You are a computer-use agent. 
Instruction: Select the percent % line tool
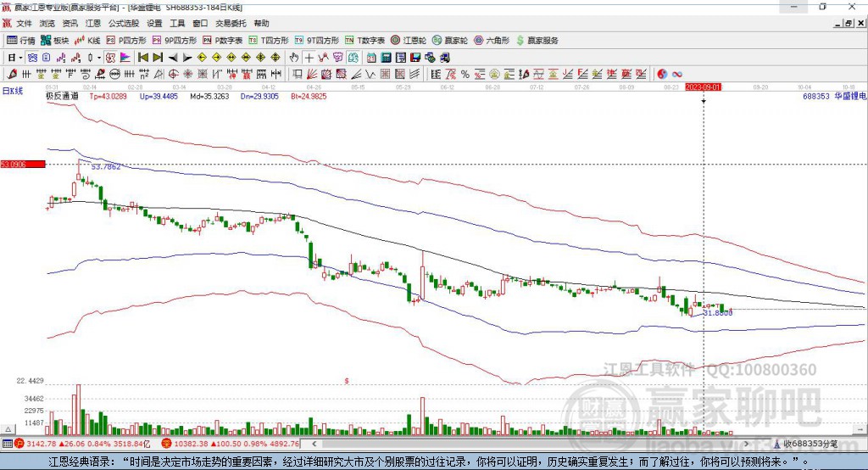[x=465, y=74]
